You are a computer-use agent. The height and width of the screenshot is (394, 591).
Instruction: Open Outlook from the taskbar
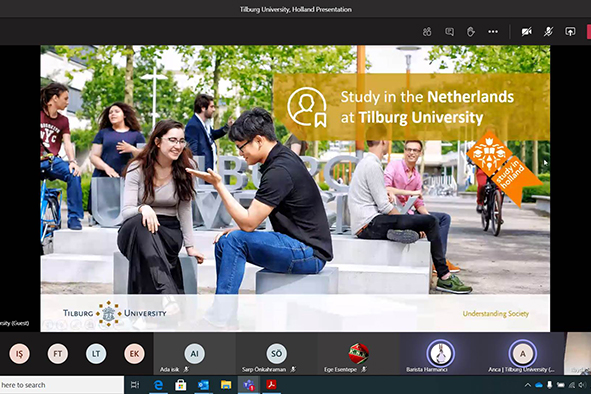pos(203,385)
